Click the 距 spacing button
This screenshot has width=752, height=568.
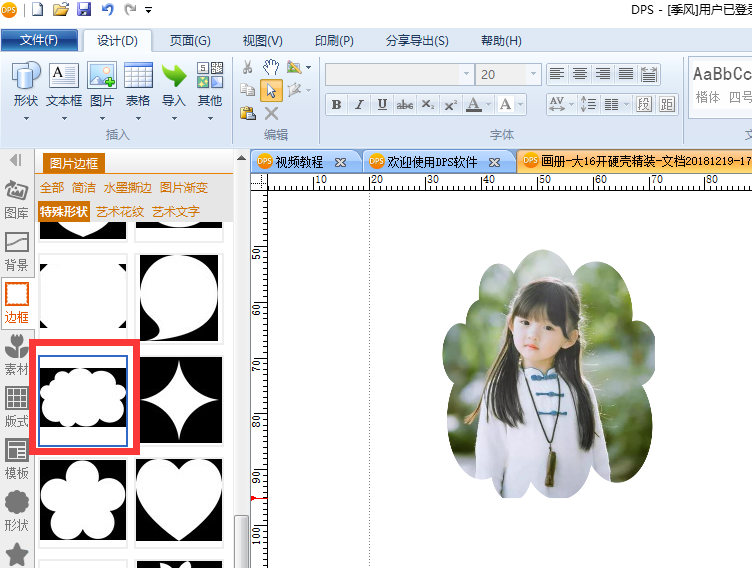pyautogui.click(x=667, y=104)
